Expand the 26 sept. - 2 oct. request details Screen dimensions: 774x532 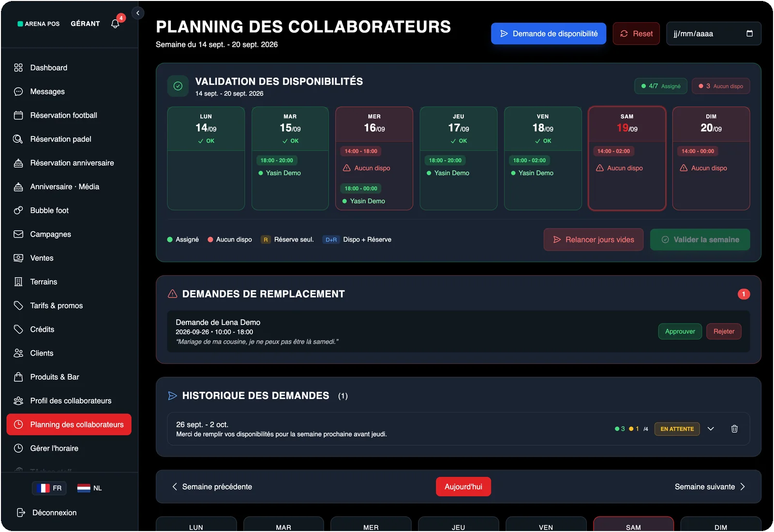click(x=711, y=429)
